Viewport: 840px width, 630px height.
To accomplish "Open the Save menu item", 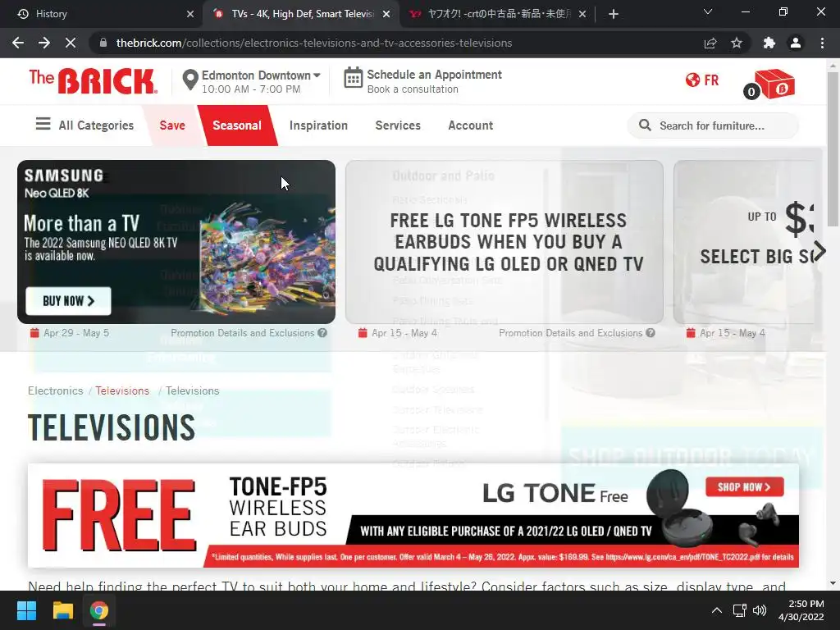I will pos(172,126).
